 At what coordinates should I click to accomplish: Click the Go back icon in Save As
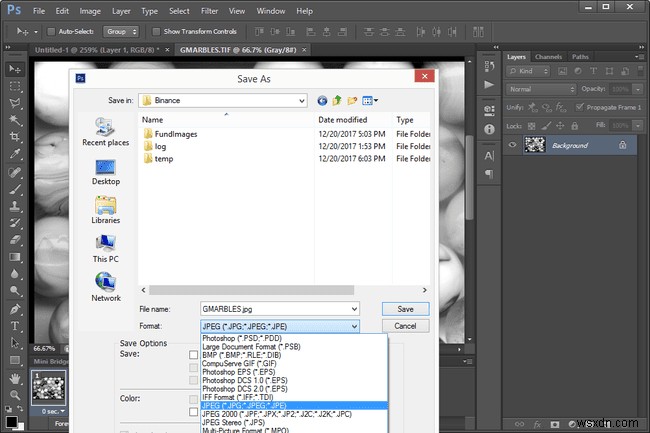pyautogui.click(x=322, y=100)
